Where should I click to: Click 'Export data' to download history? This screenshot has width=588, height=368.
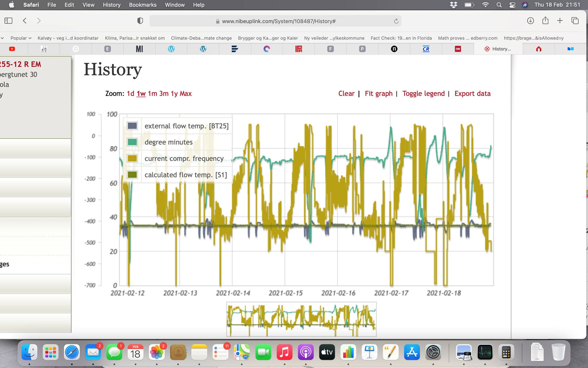click(472, 93)
